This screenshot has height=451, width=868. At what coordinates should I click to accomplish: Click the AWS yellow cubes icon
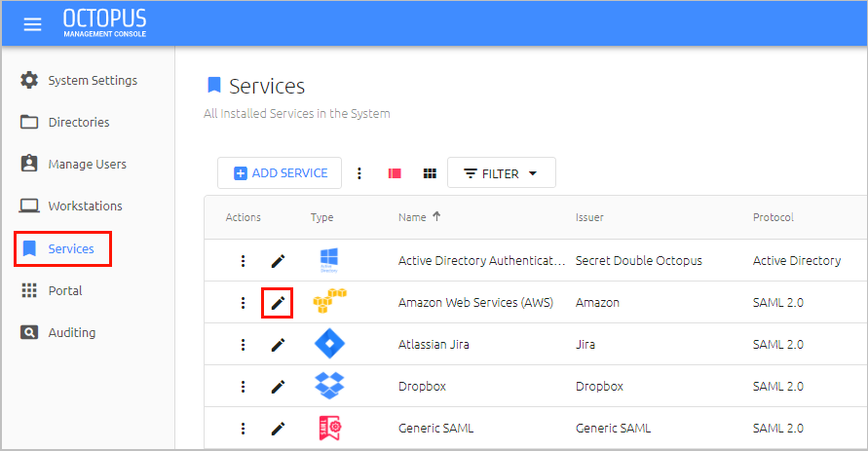coord(330,300)
